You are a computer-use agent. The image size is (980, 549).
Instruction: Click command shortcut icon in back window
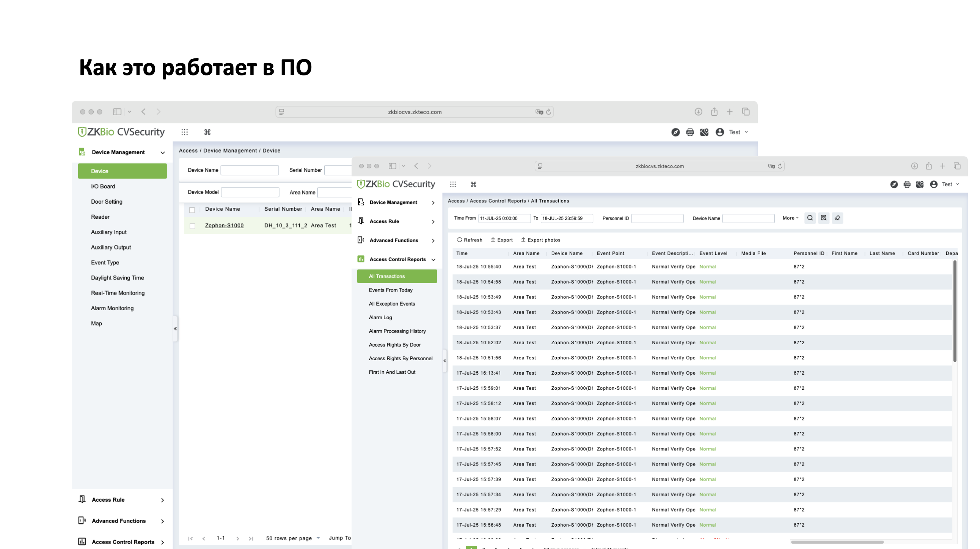pos(207,132)
